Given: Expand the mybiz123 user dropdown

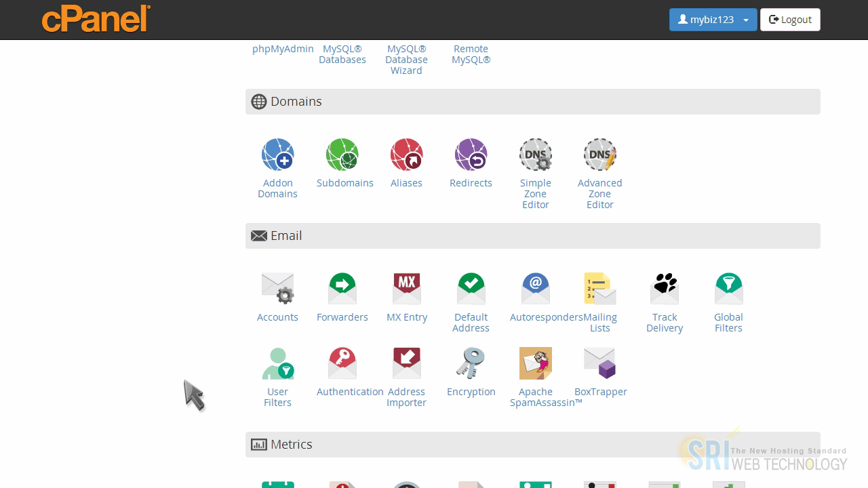Looking at the screenshot, I should coord(713,20).
